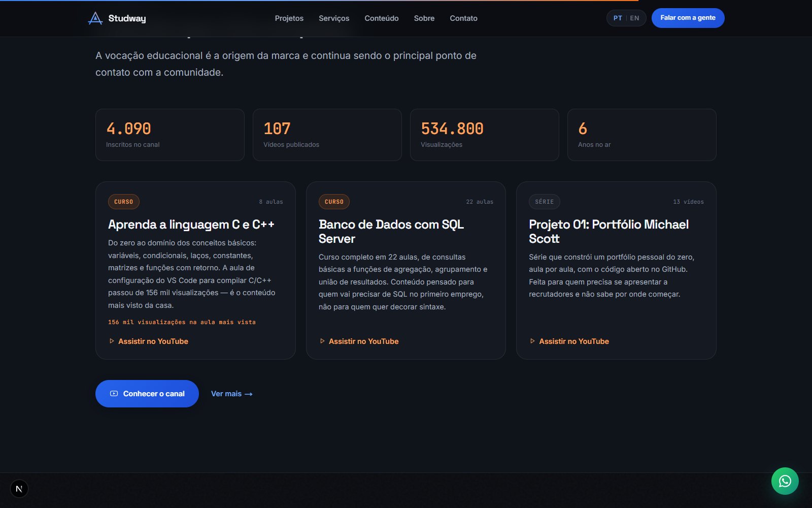Click the 22 aulas label
This screenshot has height=508, width=812.
[x=480, y=202]
